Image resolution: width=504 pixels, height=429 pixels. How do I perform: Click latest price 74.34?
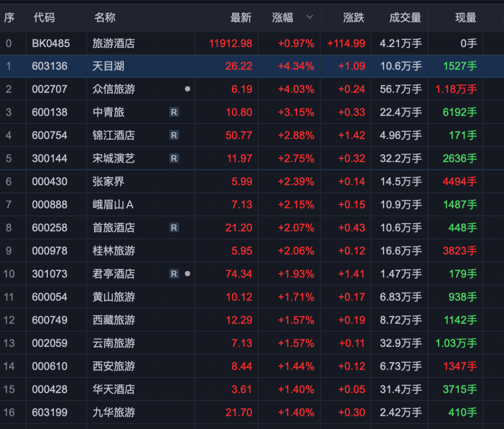click(239, 274)
